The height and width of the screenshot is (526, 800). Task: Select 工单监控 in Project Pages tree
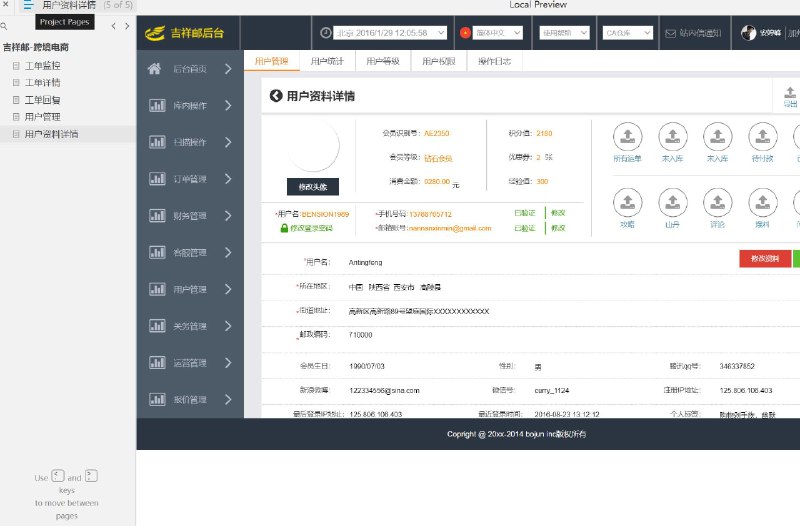(42, 65)
